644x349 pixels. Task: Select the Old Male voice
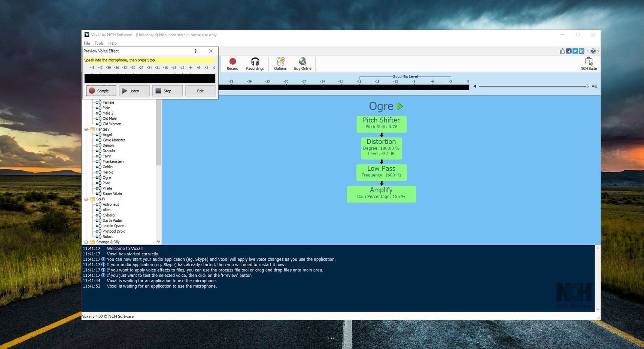(109, 119)
